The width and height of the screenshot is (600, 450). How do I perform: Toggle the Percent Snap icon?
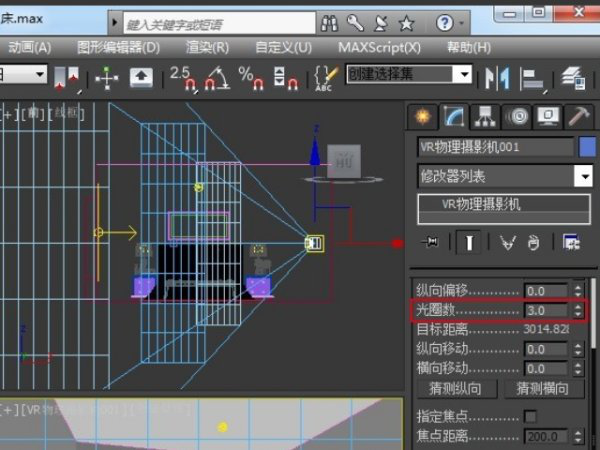point(248,76)
